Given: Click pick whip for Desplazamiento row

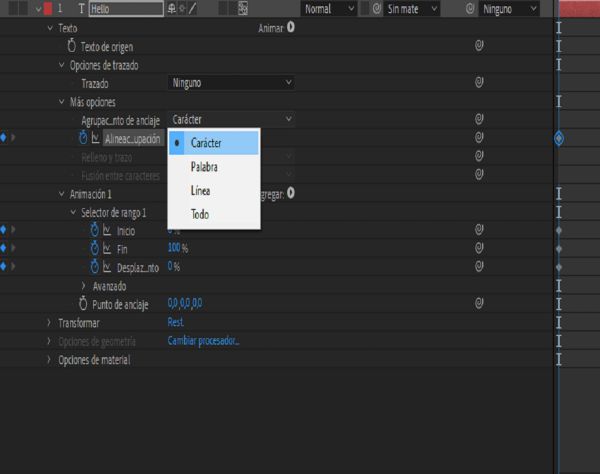Looking at the screenshot, I should pyautogui.click(x=479, y=266).
